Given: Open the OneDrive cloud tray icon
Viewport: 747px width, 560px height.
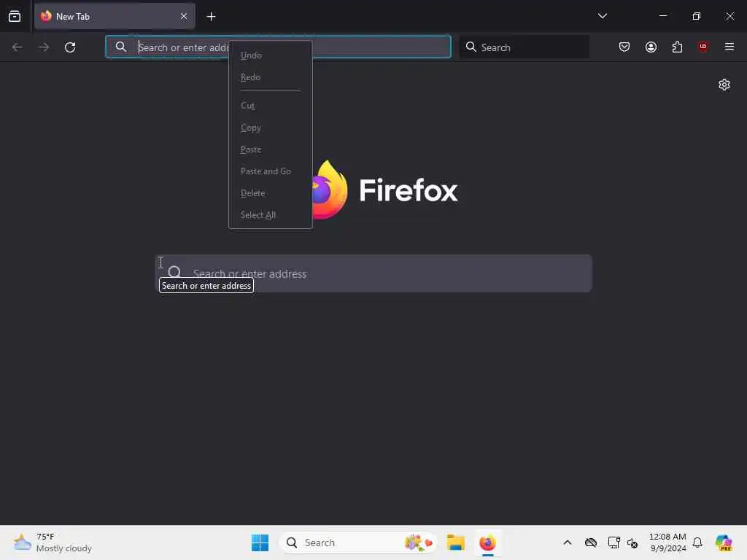Looking at the screenshot, I should coord(591,542).
